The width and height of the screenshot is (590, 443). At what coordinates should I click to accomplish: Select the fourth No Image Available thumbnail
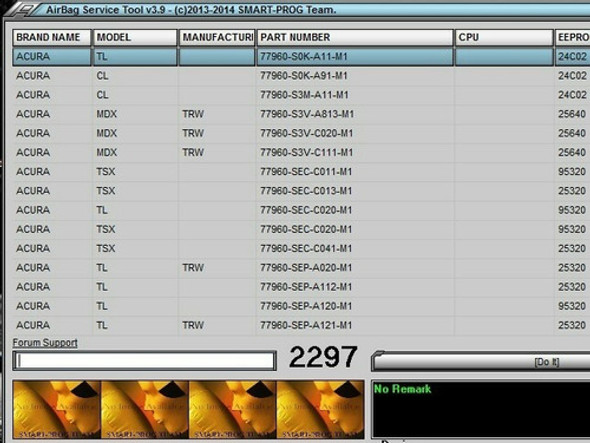click(321, 410)
